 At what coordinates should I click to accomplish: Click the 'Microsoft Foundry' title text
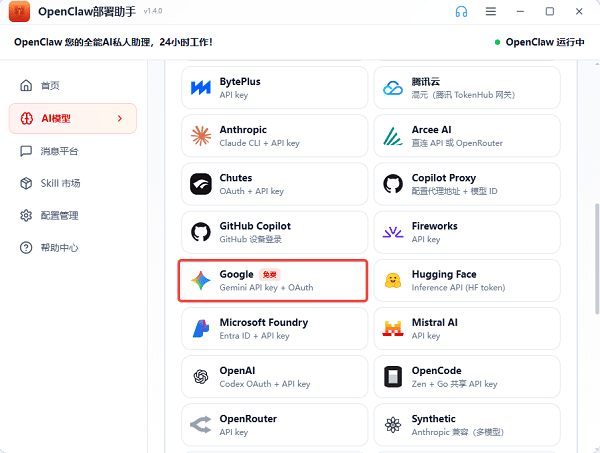[x=264, y=323]
